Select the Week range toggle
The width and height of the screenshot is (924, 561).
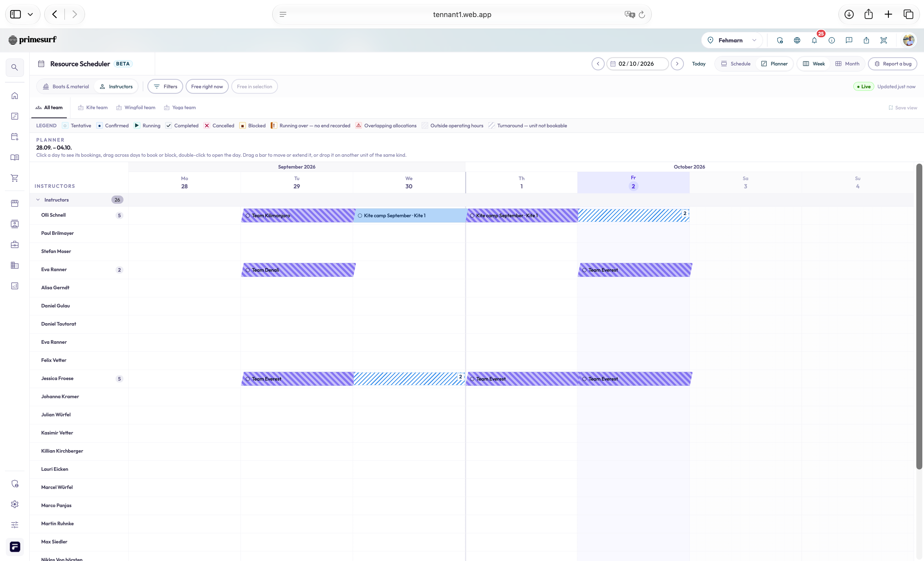pos(814,64)
